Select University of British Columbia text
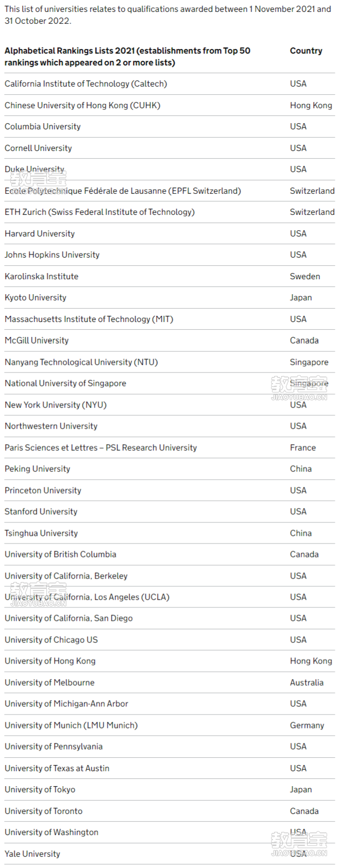Image resolution: width=338 pixels, height=868 pixels. point(60,554)
